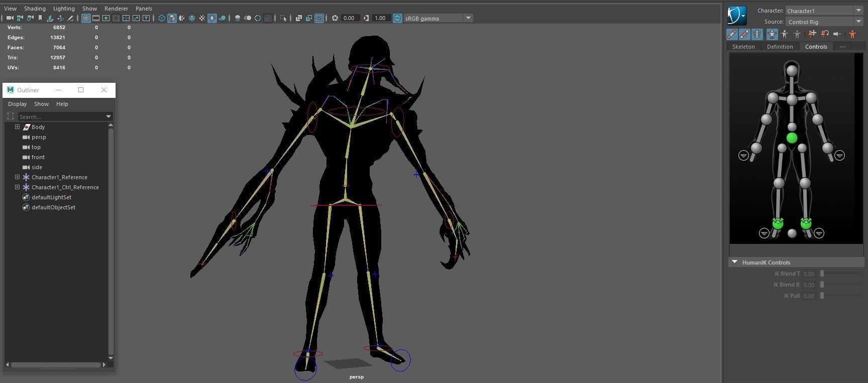This screenshot has height=383, width=868.
Task: Toggle View Transform ON button
Action: (x=397, y=18)
